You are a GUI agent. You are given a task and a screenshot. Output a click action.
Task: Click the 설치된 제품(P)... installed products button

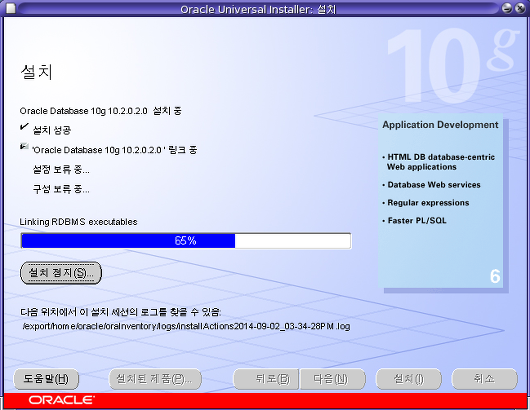(x=155, y=379)
